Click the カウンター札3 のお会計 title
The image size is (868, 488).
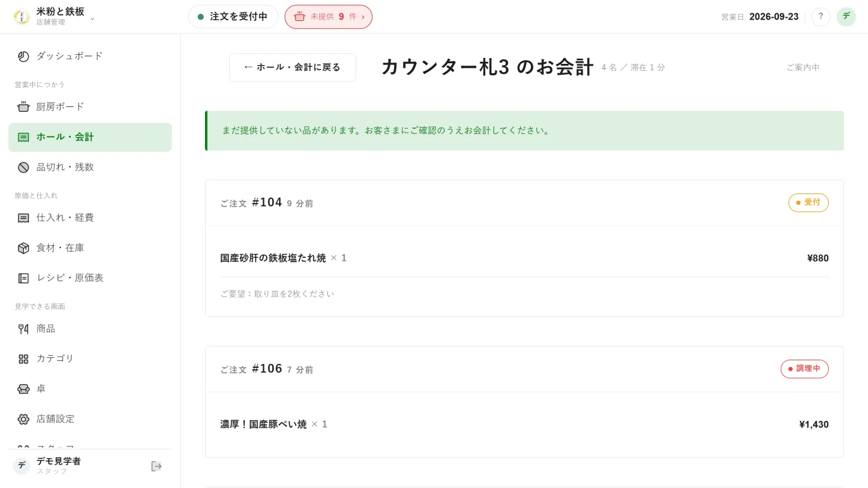point(487,67)
